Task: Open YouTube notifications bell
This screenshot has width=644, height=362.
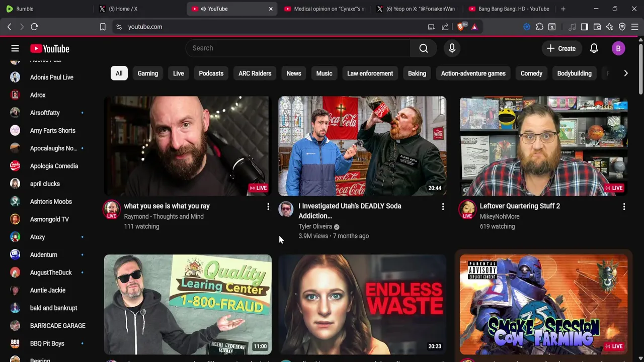Action: tap(594, 48)
